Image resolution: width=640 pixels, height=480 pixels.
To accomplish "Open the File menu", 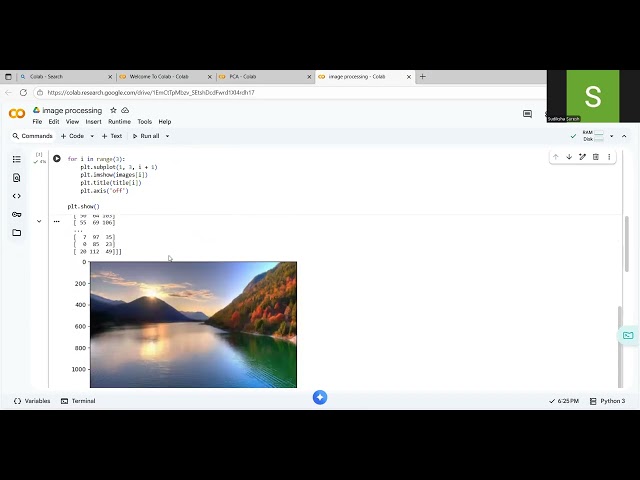I will (37, 122).
